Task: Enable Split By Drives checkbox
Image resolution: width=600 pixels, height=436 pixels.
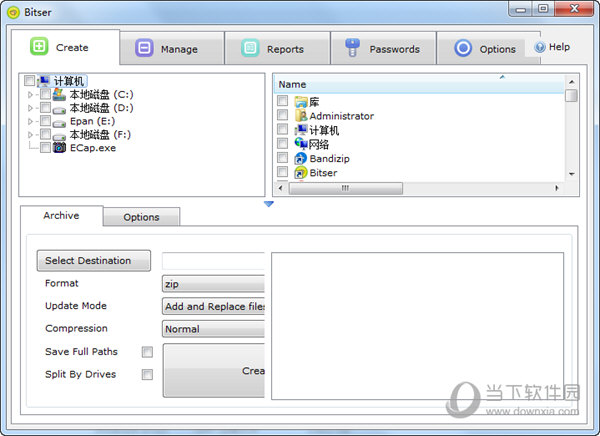Action: click(x=147, y=374)
